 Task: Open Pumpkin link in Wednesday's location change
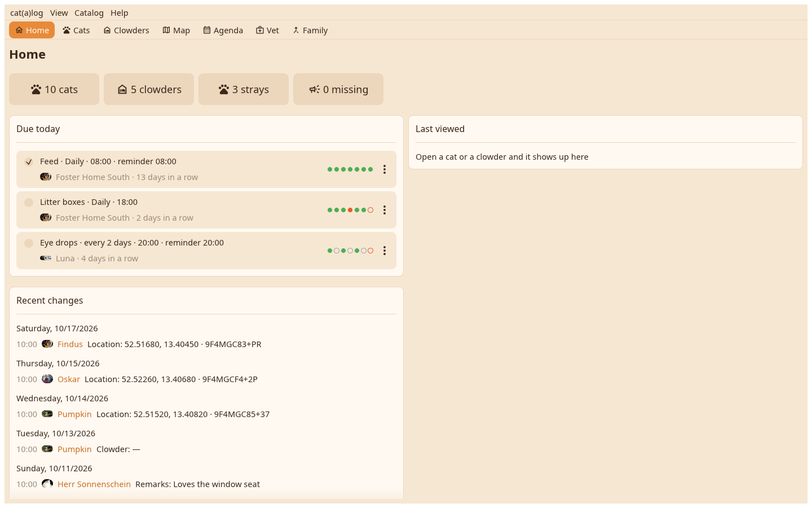[74, 414]
